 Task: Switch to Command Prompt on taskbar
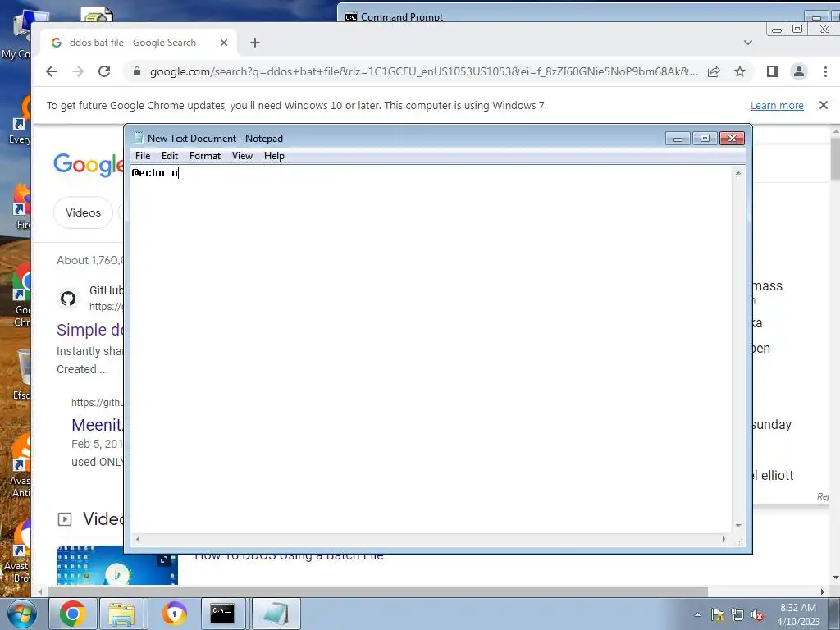(223, 614)
